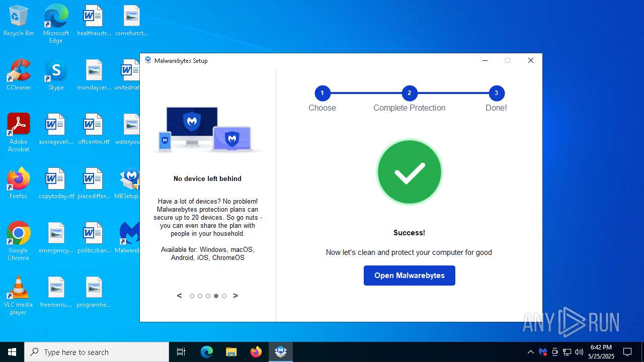Open Firefox from the taskbar
644x362 pixels.
click(x=256, y=352)
